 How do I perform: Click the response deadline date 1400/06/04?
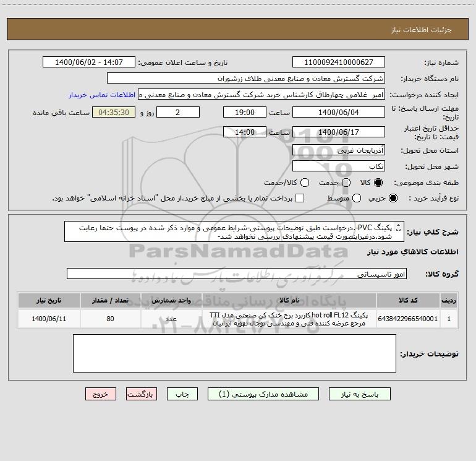[x=339, y=112]
